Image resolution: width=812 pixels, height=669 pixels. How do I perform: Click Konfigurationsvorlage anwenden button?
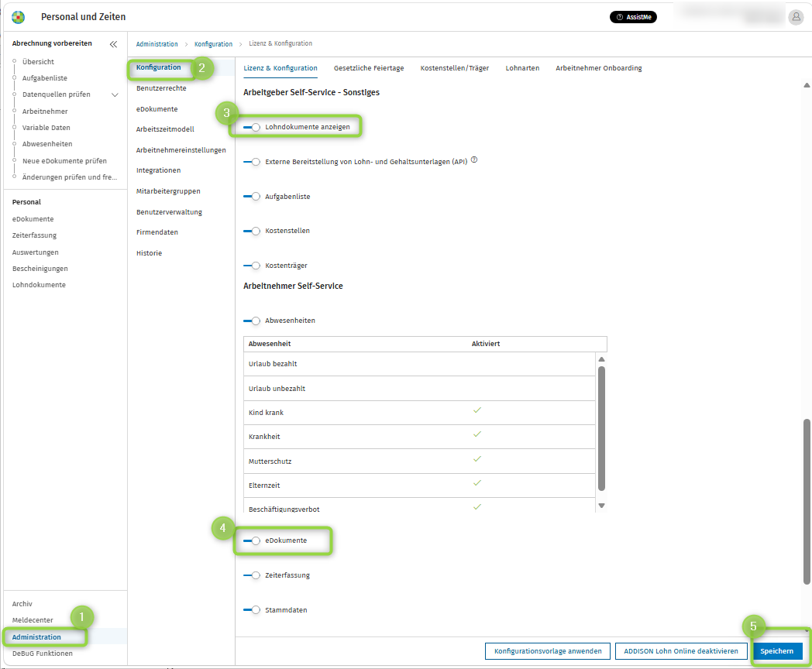[x=548, y=651]
